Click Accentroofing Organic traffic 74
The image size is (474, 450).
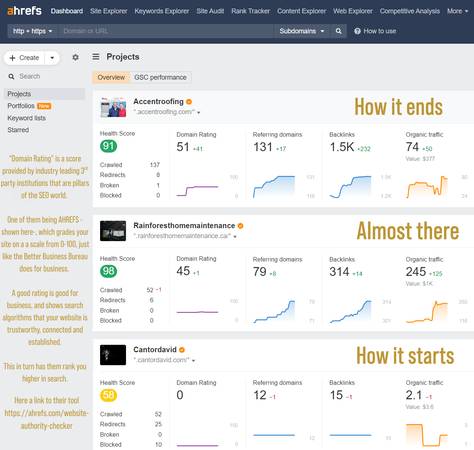click(x=412, y=147)
